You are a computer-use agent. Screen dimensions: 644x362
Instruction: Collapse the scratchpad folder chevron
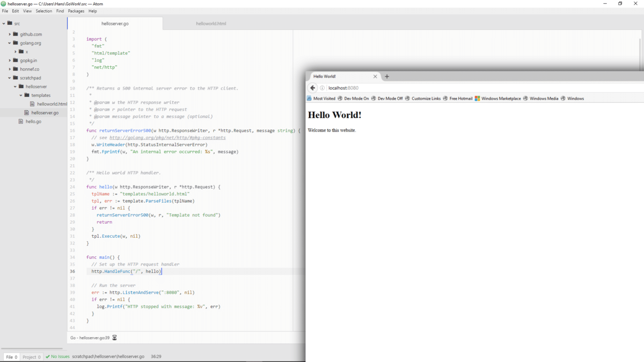(x=9, y=78)
